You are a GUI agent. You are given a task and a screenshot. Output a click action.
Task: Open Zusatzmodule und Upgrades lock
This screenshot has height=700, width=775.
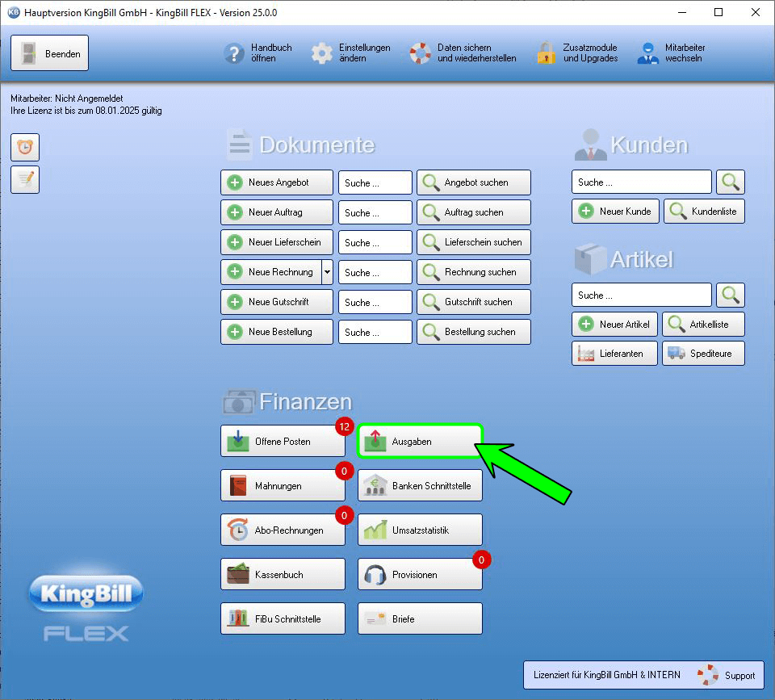point(577,53)
